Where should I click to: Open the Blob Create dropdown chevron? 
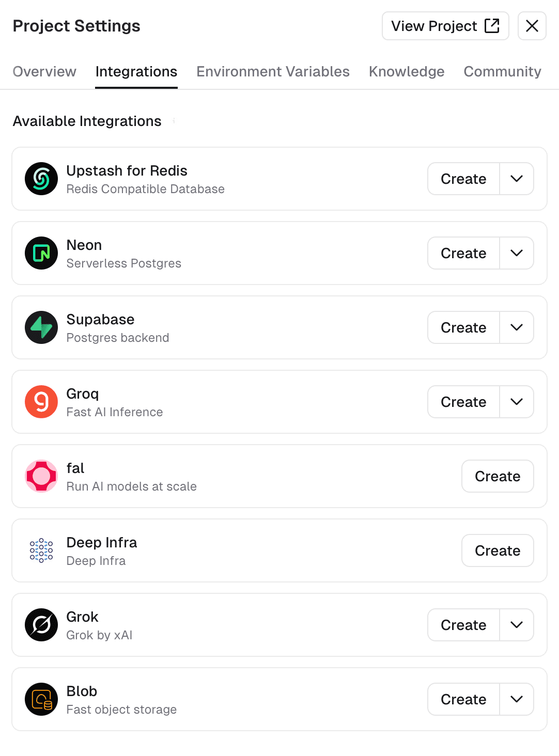516,699
